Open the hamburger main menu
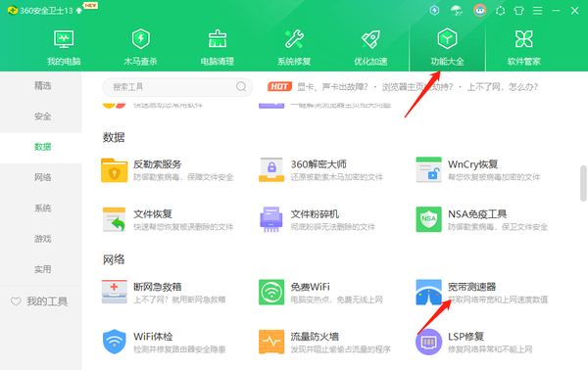 [537, 11]
